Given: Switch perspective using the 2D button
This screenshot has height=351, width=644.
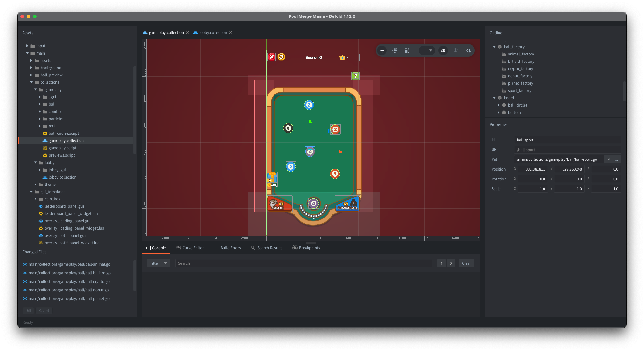Looking at the screenshot, I should 443,50.
